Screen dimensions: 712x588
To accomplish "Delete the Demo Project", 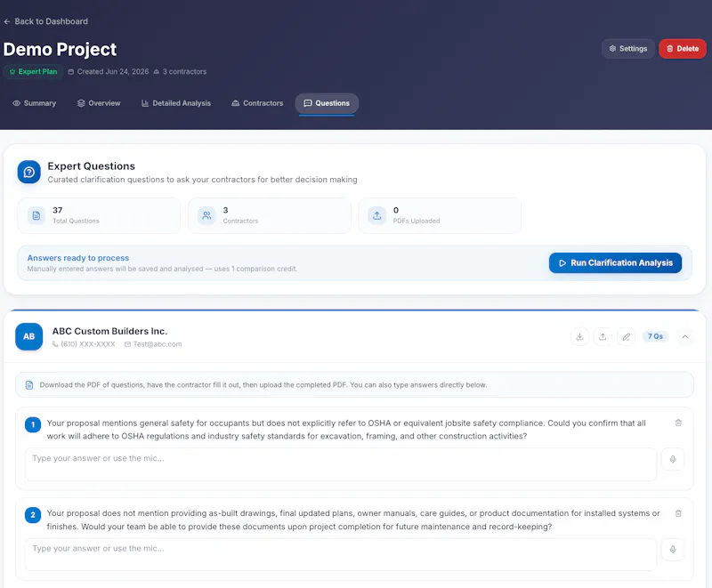I will (682, 49).
